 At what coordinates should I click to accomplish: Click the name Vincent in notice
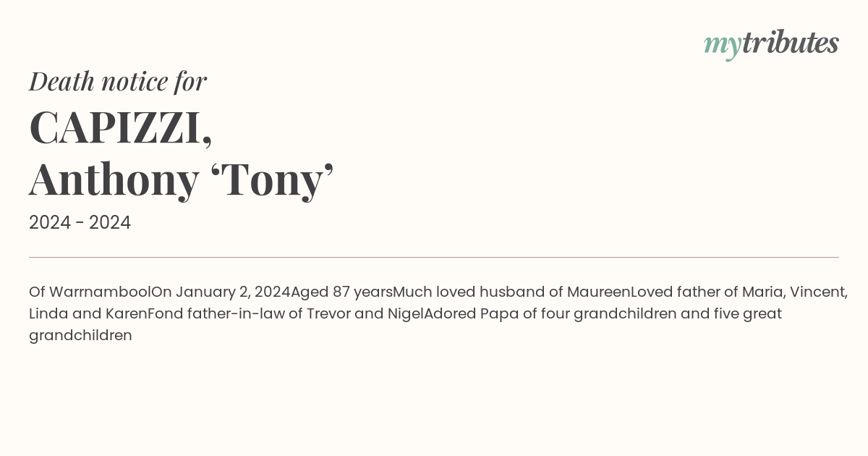pos(819,292)
